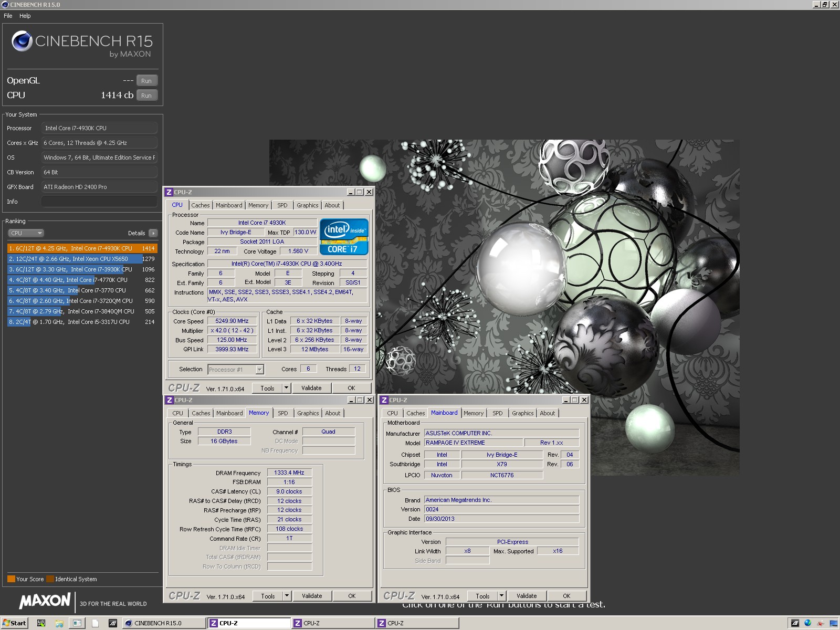840x630 pixels.
Task: Click Validate in the Memory CPU-Z window
Action: point(312,596)
